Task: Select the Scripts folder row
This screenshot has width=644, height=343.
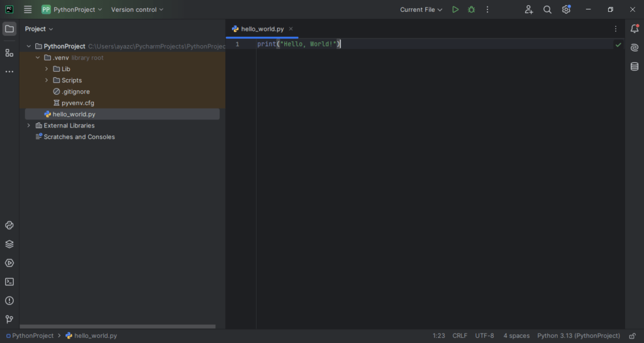Action: click(123, 80)
